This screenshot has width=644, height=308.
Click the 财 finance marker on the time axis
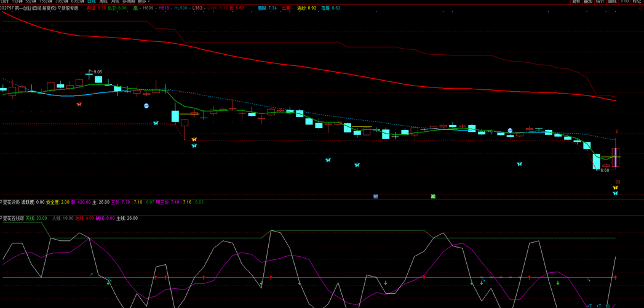[x=375, y=197]
